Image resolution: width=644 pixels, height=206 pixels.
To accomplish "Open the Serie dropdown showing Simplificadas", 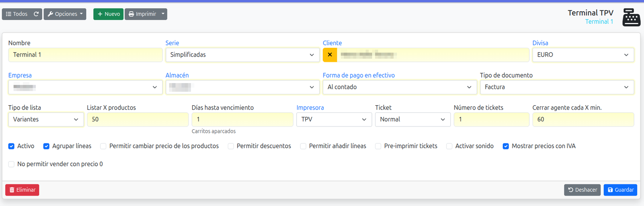I will (x=243, y=55).
